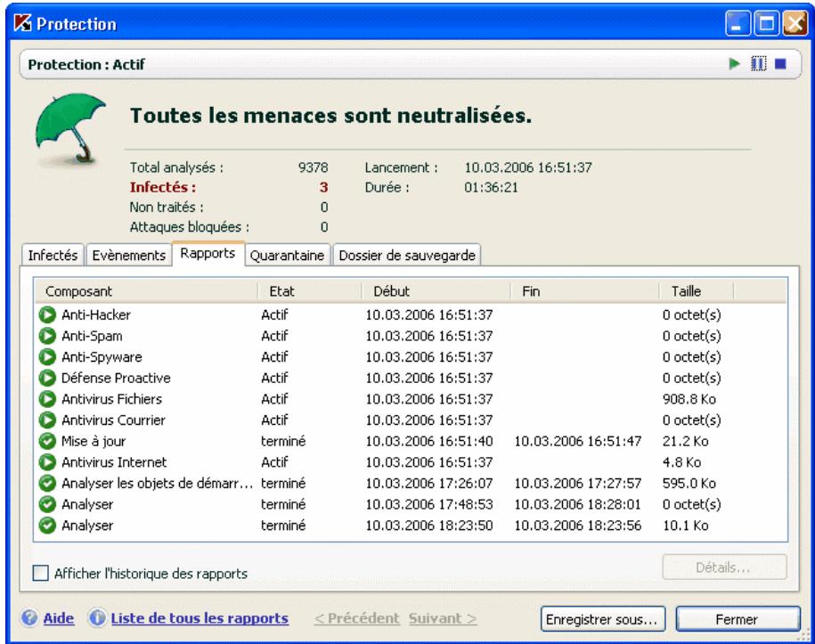Select the Anti-Hacker component name
Image resolution: width=815 pixels, height=644 pixels.
coord(95,315)
